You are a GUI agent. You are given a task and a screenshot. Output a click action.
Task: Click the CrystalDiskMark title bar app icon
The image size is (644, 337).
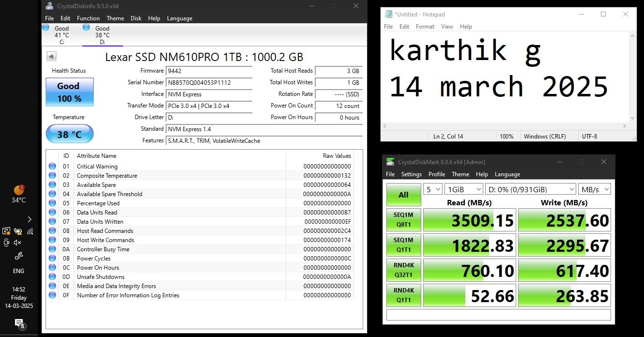pyautogui.click(x=390, y=162)
